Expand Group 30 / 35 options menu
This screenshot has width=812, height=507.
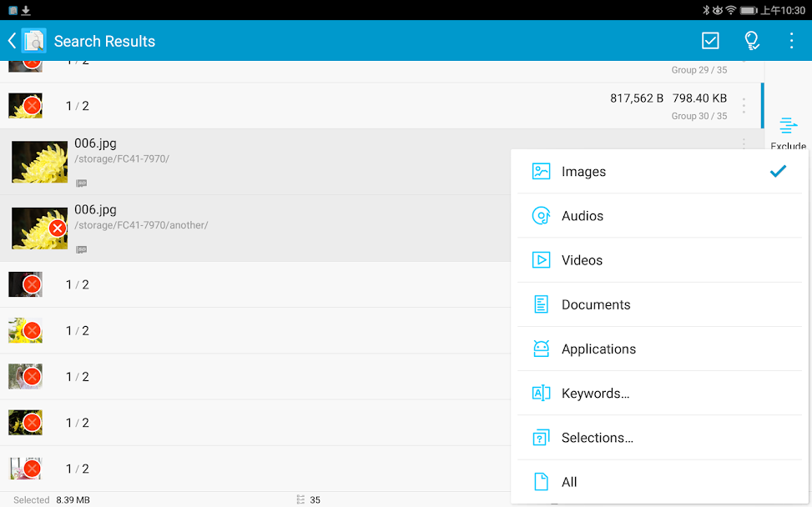coord(744,106)
